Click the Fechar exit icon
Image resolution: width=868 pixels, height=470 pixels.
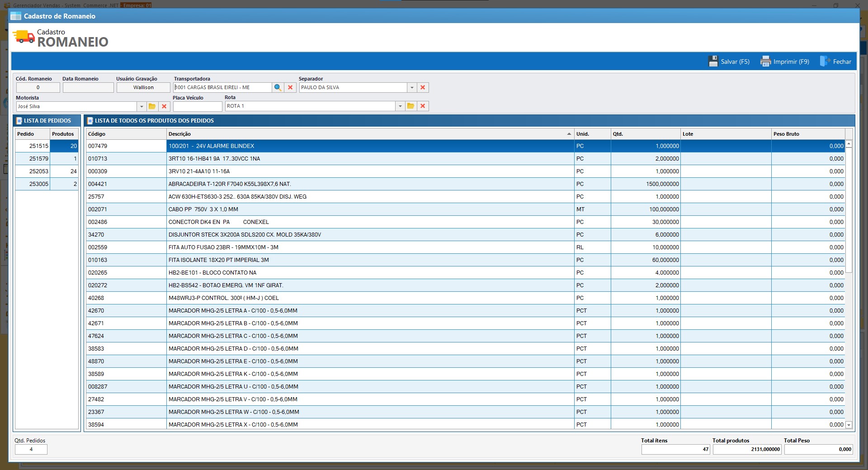(825, 62)
